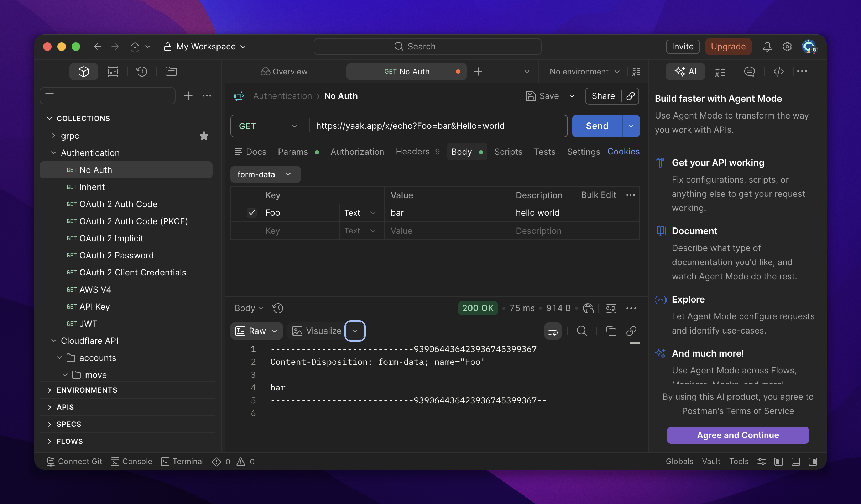Open the settings gear icon
The image size is (861, 504).
click(787, 47)
